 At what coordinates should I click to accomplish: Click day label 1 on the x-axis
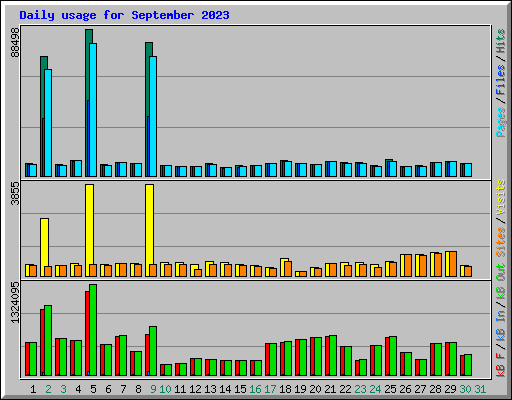click(x=33, y=389)
